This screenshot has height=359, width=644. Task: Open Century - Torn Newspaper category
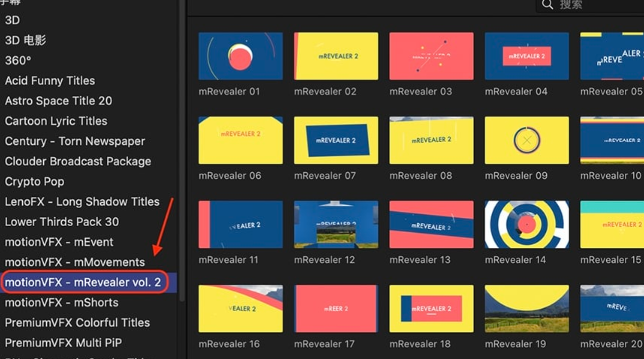pos(75,141)
